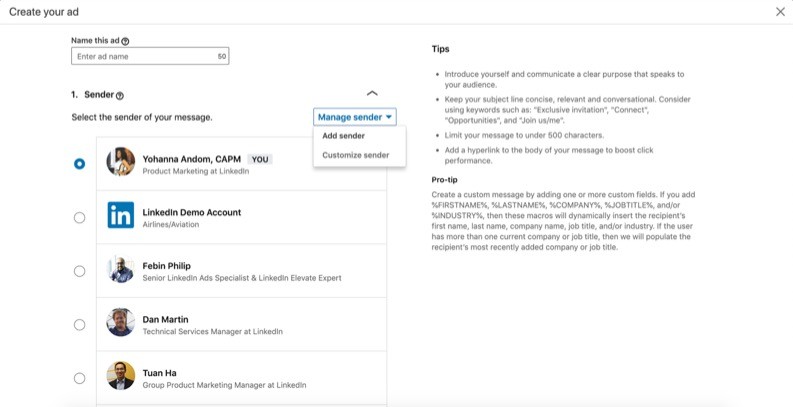Click Febin Philip's profile photo
Screen dimensions: 793x407
[x=121, y=270]
